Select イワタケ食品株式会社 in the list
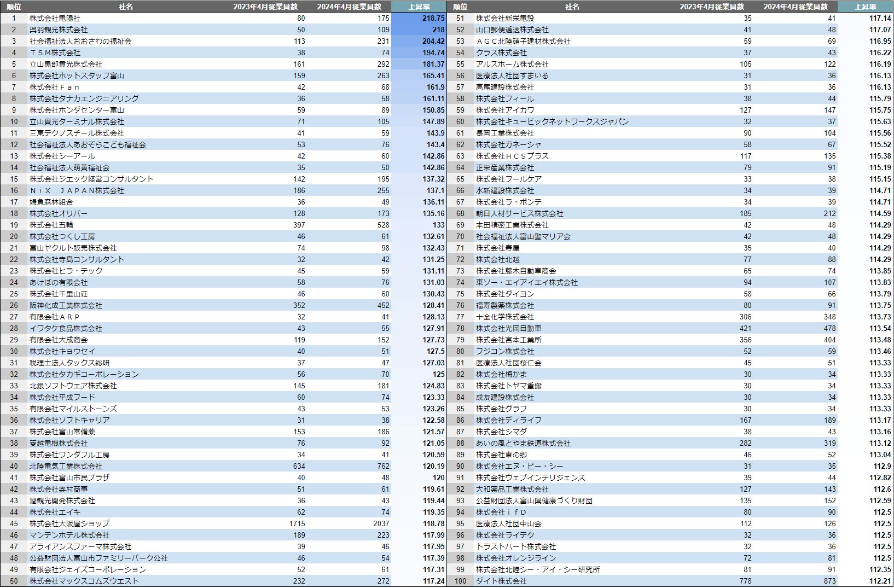The width and height of the screenshot is (894, 588). (x=66, y=328)
